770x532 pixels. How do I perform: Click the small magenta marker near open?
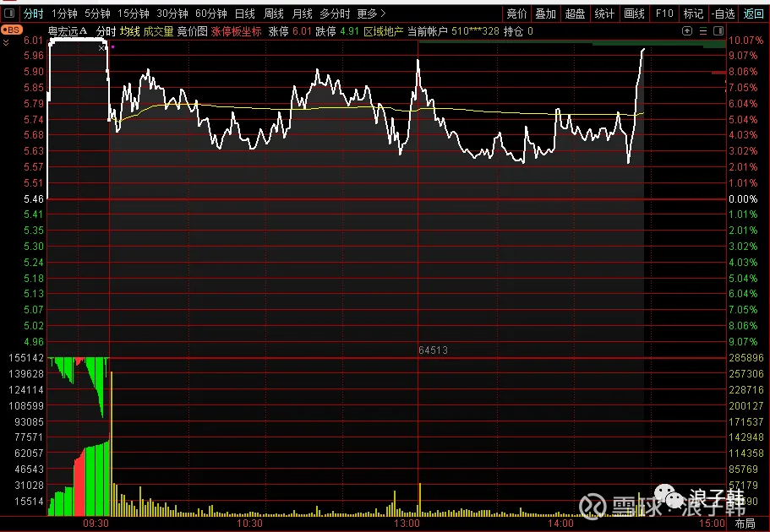point(112,47)
